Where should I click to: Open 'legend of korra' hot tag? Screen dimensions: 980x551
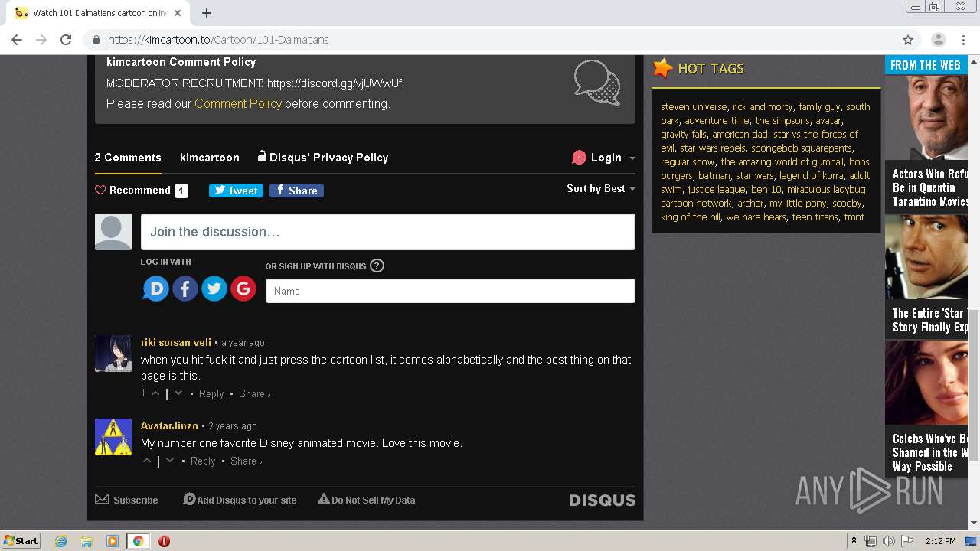click(812, 176)
